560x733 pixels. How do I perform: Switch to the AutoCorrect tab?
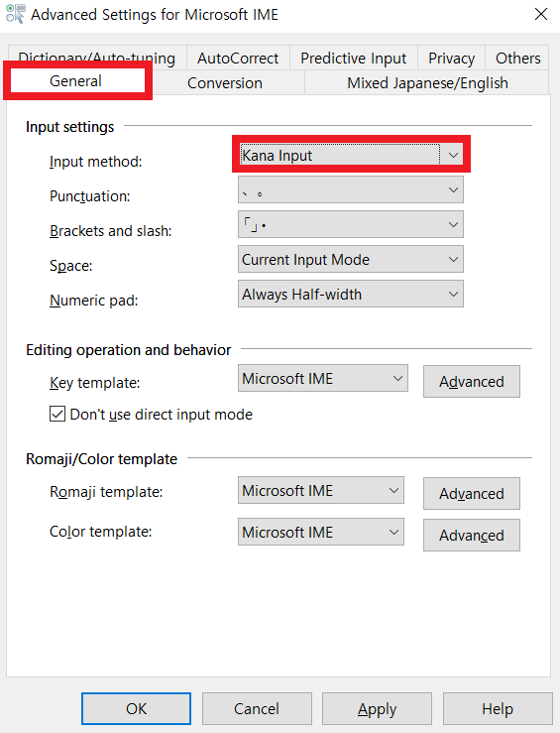[238, 58]
